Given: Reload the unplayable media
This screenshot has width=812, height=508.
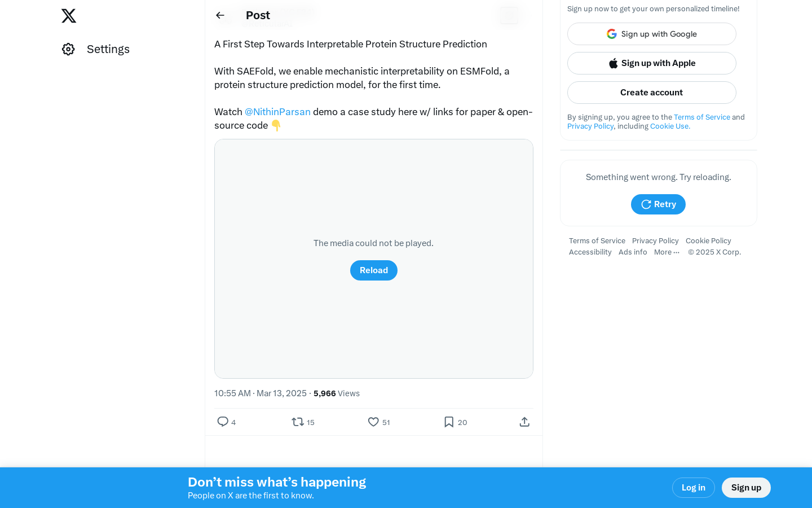Looking at the screenshot, I should click(x=374, y=270).
